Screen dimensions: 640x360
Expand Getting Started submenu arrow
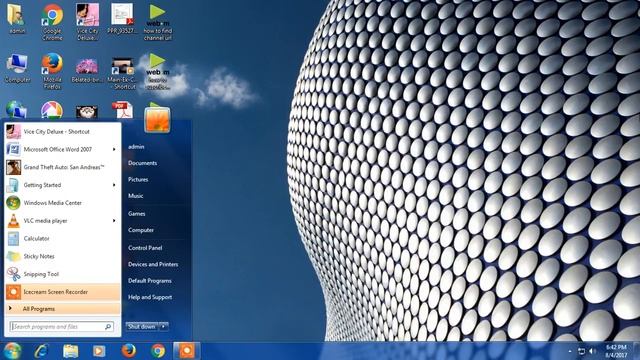tap(114, 185)
